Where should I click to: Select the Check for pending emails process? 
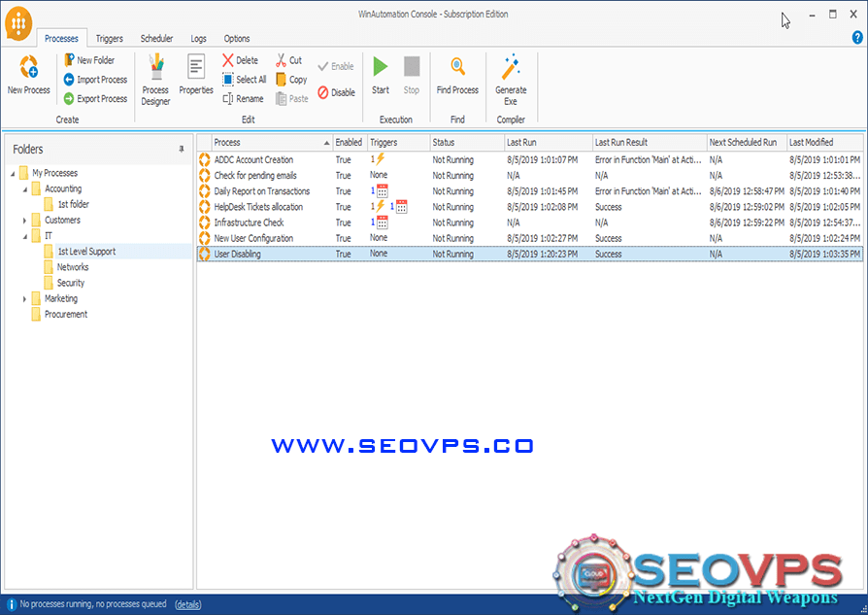coord(530,176)
